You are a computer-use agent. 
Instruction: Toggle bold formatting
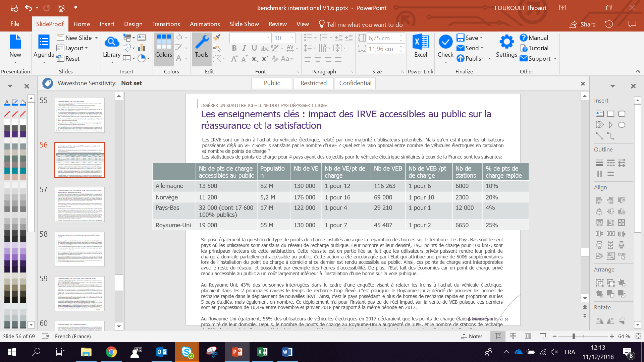[234, 48]
